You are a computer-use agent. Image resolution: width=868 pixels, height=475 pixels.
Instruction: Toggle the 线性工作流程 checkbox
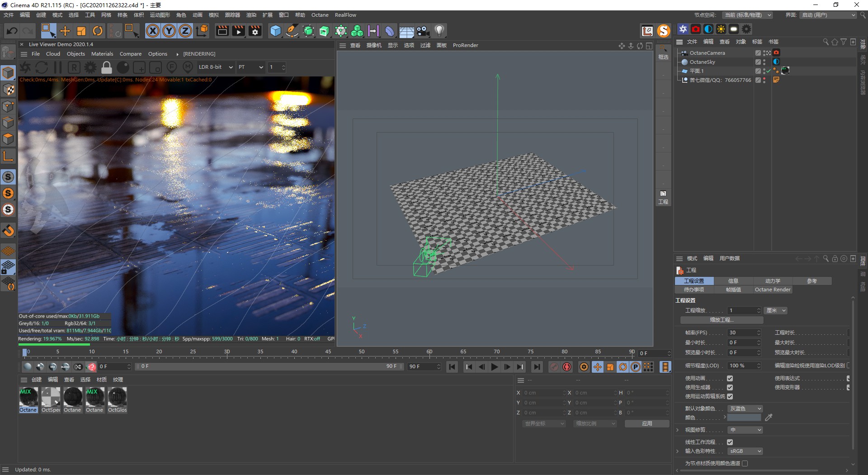coord(730,442)
